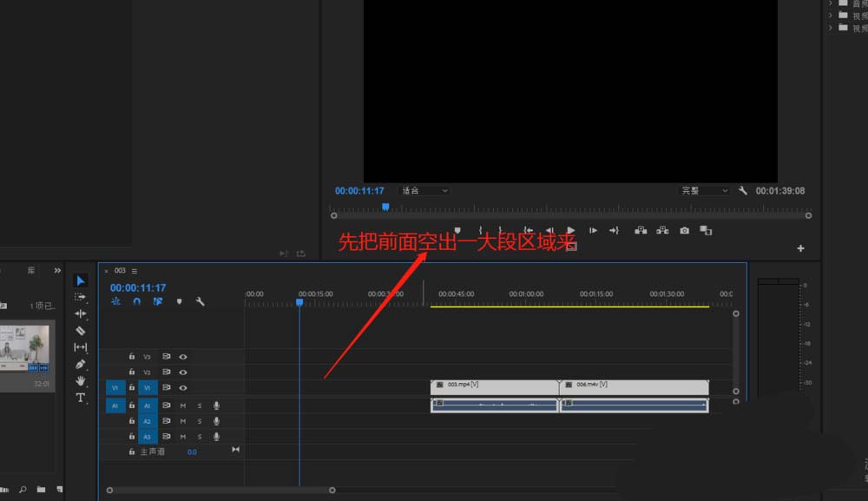Select the Ripple Edit tool
Screen dimensions: 868x501
click(81, 313)
